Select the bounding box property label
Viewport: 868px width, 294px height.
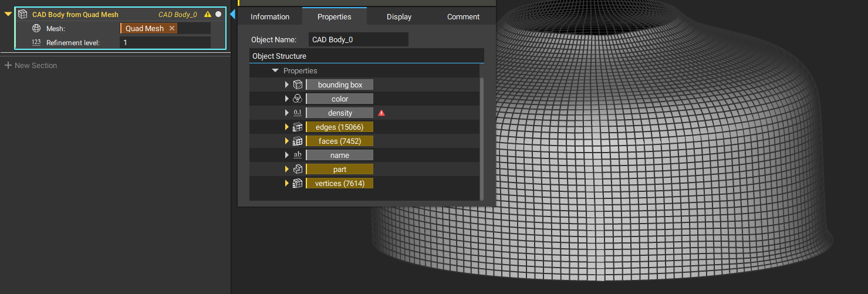pyautogui.click(x=340, y=85)
